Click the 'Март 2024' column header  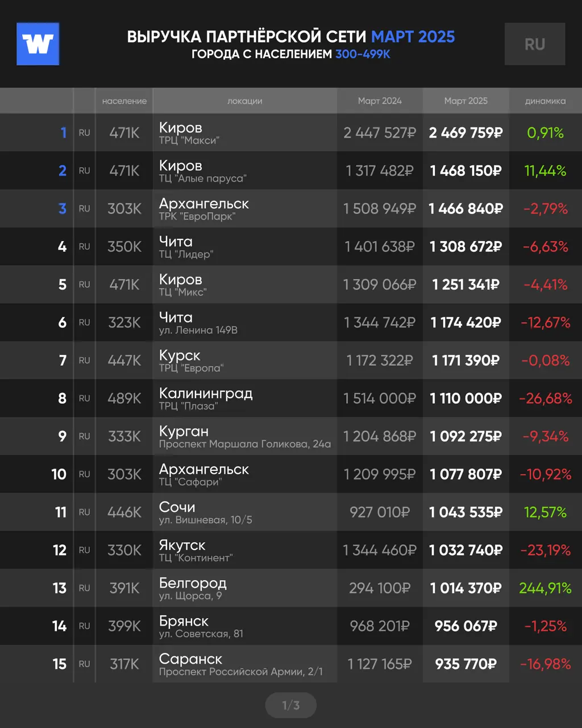point(380,101)
